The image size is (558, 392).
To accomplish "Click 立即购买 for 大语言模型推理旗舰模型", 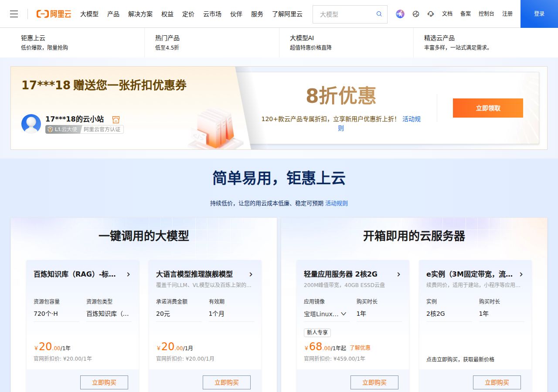I will (x=227, y=382).
